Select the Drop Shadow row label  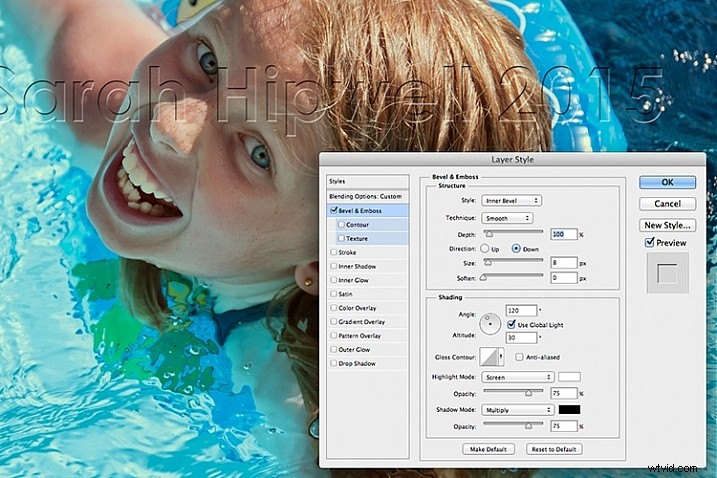coord(357,364)
